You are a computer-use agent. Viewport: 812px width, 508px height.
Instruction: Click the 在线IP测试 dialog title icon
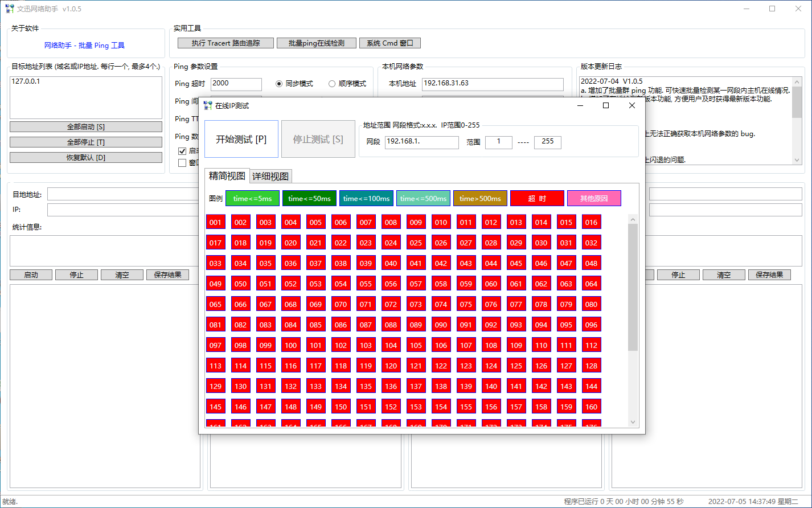[208, 105]
